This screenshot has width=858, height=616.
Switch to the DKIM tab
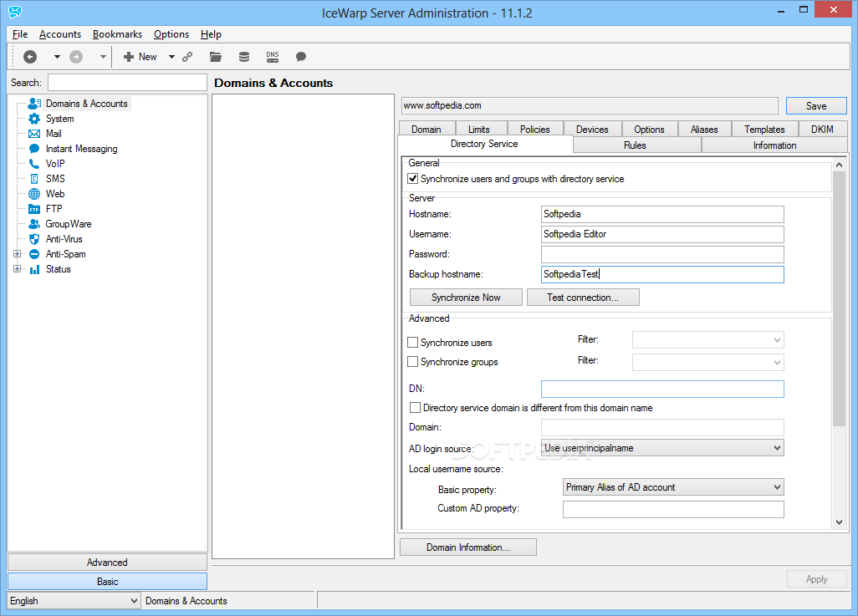point(822,129)
